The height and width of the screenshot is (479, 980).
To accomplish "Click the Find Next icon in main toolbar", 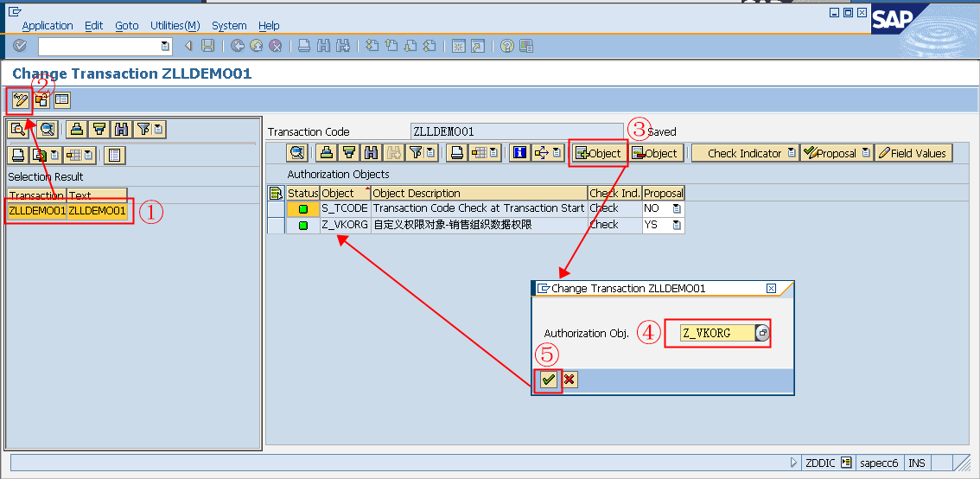I will pyautogui.click(x=342, y=46).
